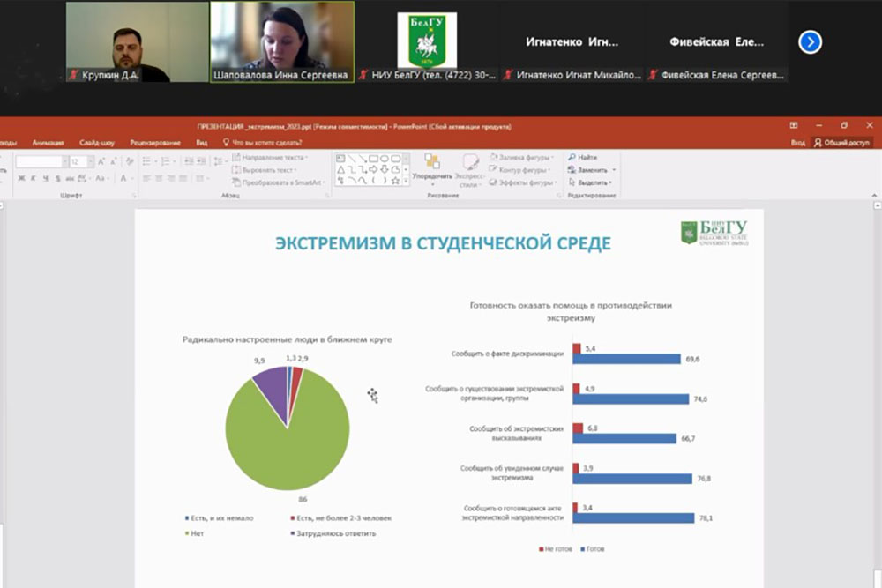Toggle text shadow (S) formatting
The image size is (882, 588).
(56, 178)
